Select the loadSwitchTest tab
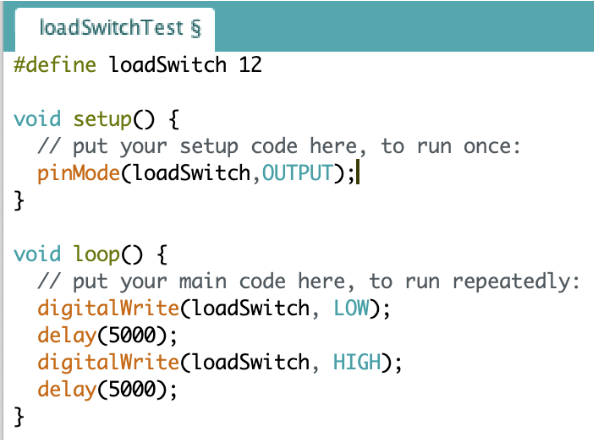594x440 pixels. pyautogui.click(x=115, y=29)
